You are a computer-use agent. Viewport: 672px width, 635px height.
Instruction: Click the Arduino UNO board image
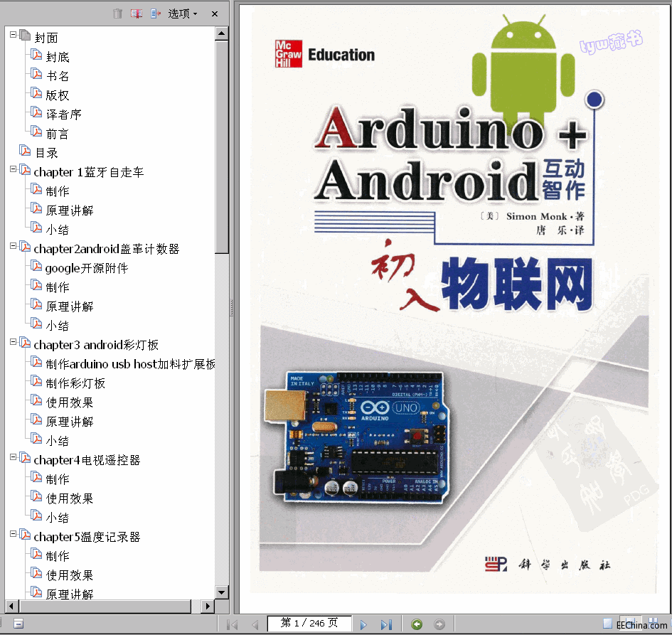pos(356,437)
